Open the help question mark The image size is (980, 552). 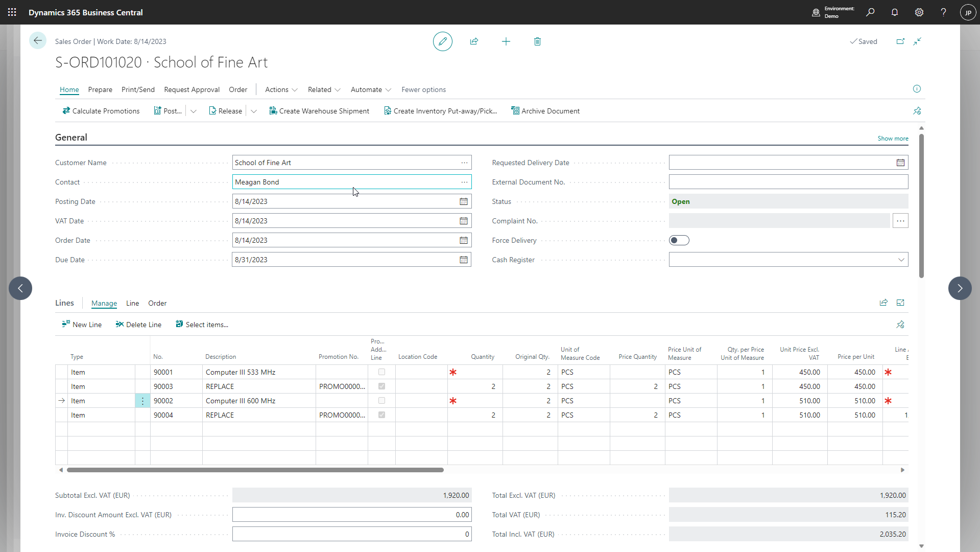(x=943, y=12)
